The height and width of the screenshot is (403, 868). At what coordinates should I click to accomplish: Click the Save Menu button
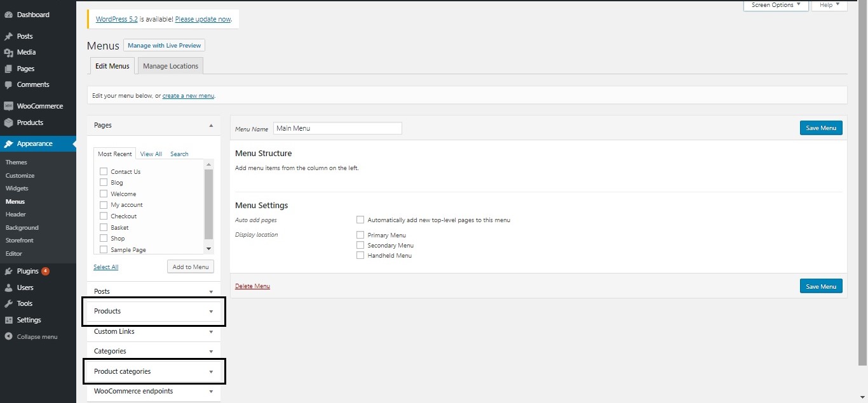click(820, 128)
